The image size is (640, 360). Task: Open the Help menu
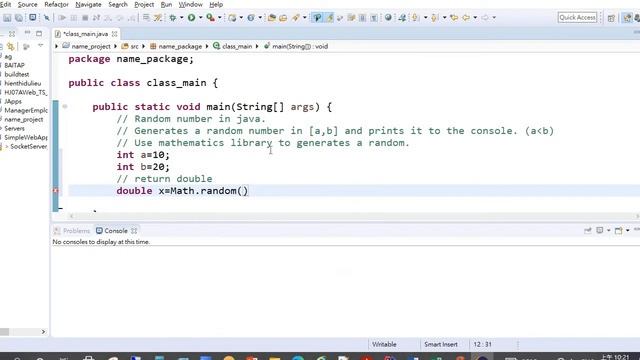[216, 4]
